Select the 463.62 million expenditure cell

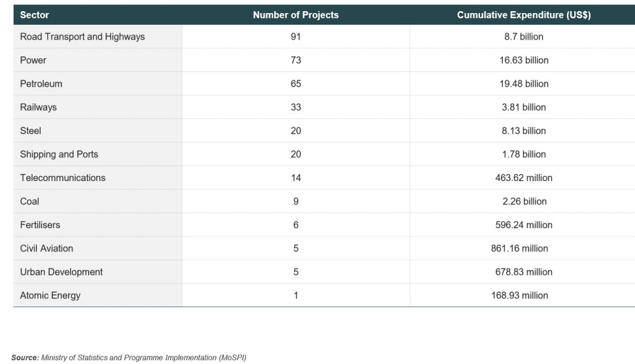click(x=524, y=178)
